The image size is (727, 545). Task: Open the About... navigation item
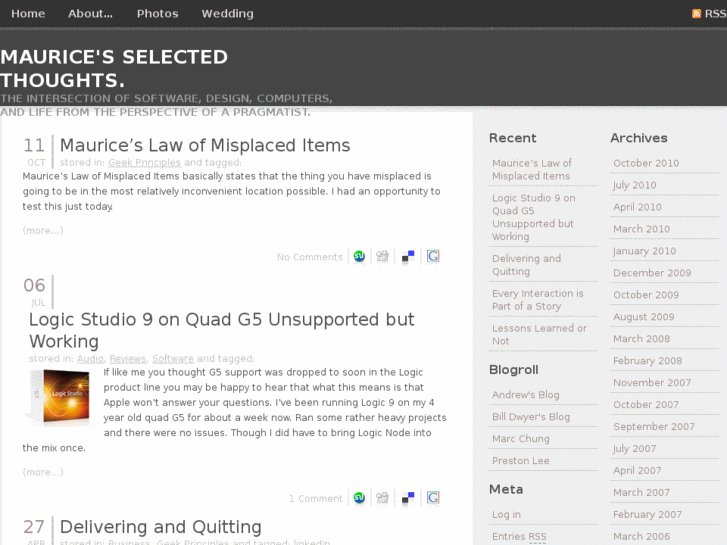point(90,14)
